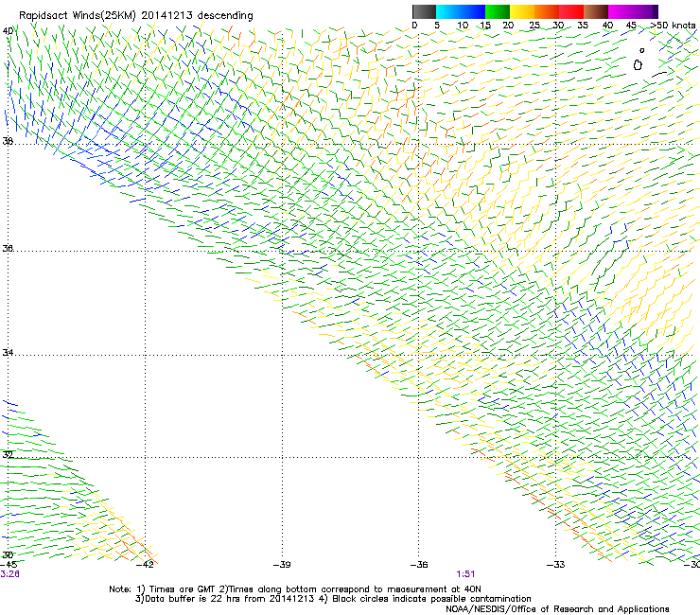Click the brown 35-40 knots legend segment
700x615 pixels.
[596, 11]
